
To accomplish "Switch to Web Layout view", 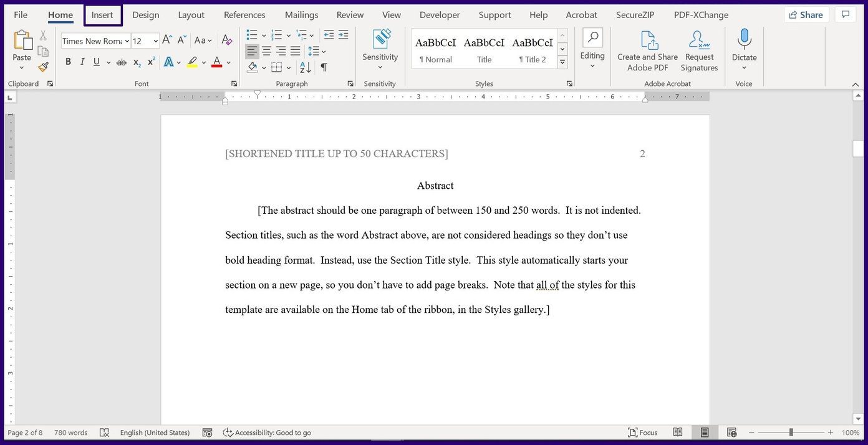I will 732,433.
